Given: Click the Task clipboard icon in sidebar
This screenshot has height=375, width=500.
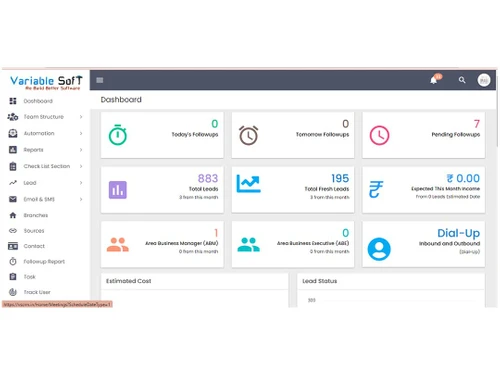Looking at the screenshot, I should 13,277.
